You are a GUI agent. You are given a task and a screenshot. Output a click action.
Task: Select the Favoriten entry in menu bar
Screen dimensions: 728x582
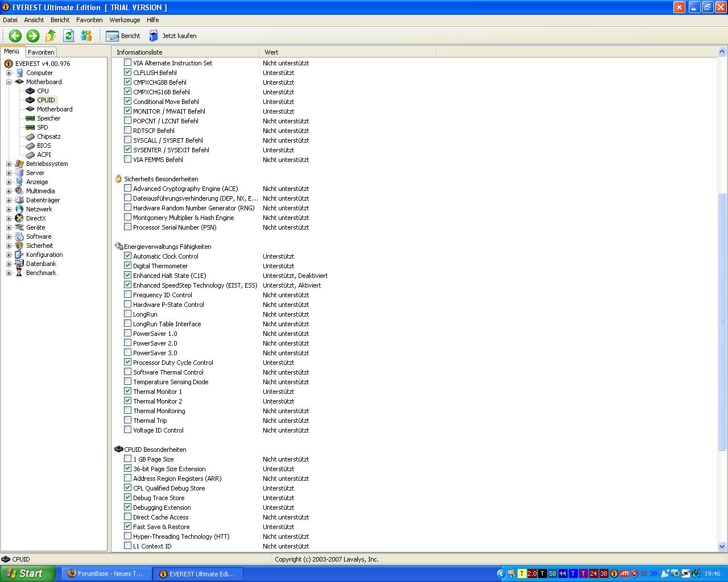(89, 20)
